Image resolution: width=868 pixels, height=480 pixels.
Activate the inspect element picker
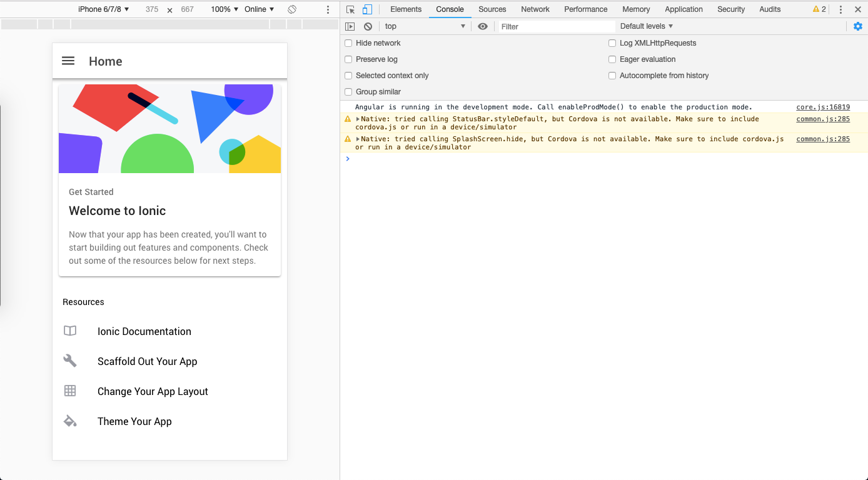point(350,9)
